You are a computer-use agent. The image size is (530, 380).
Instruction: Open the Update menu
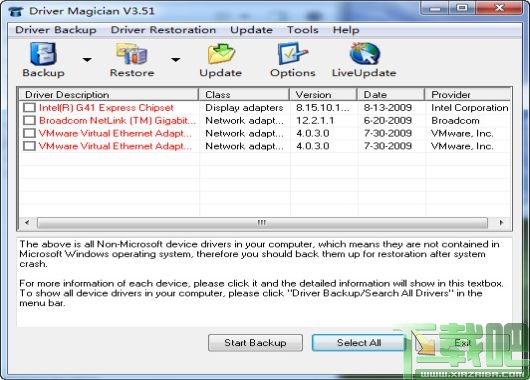pos(251,30)
